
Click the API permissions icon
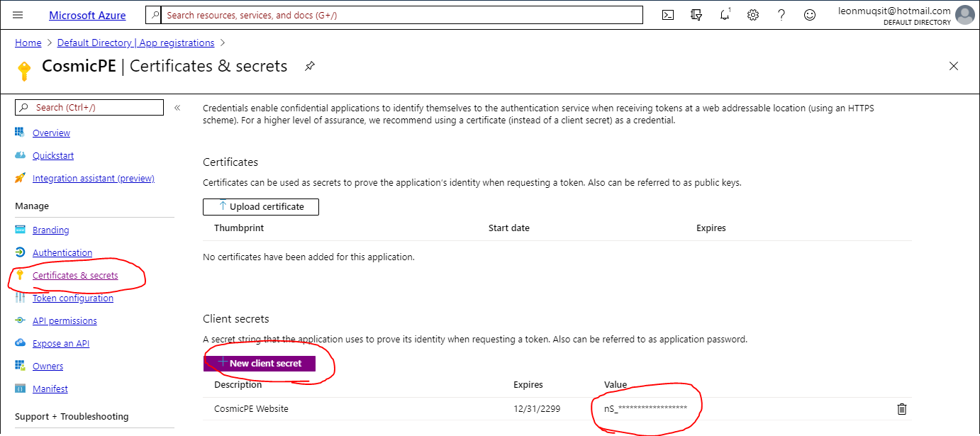[x=20, y=320]
